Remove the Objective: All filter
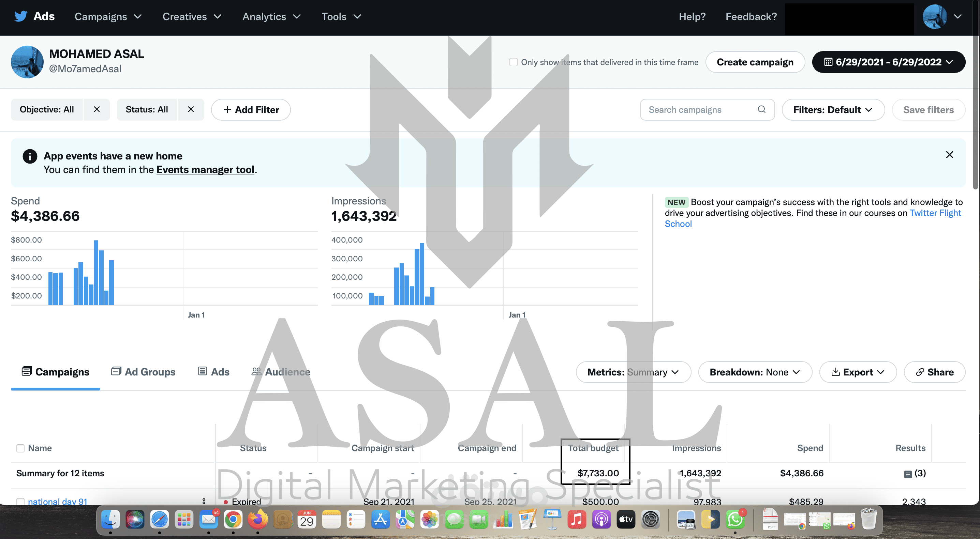Viewport: 980px width, 539px height. pos(96,109)
